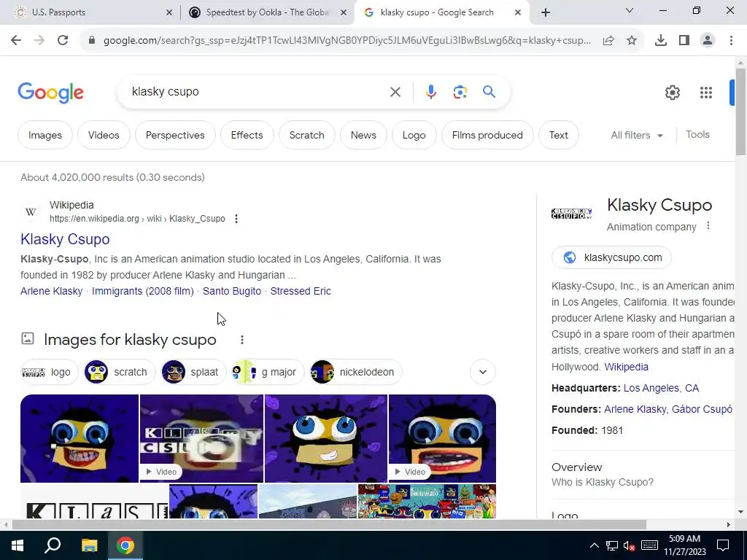Select the scratch image chip

click(120, 372)
